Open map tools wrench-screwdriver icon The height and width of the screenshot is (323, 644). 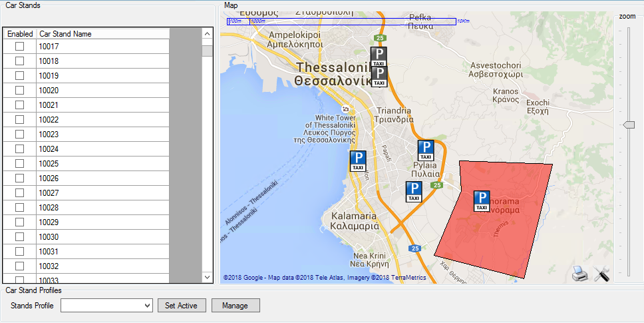click(601, 274)
